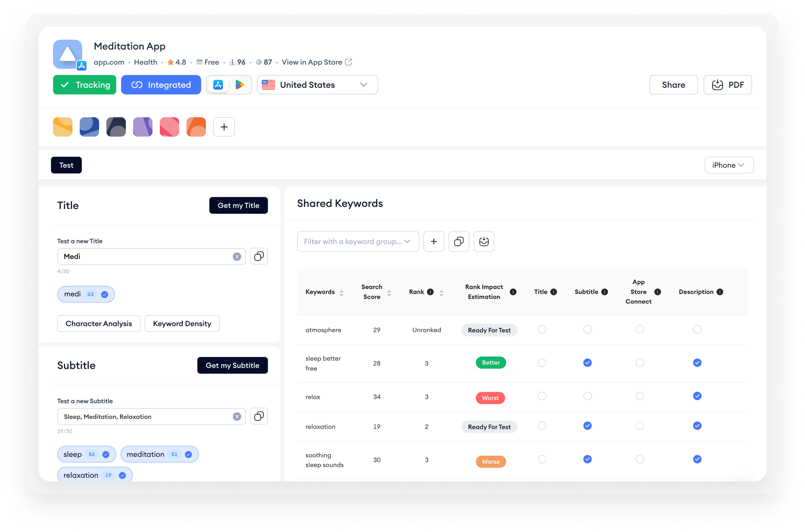This screenshot has height=532, width=805.
Task: Open the purple competitor app icon
Action: pos(143,127)
